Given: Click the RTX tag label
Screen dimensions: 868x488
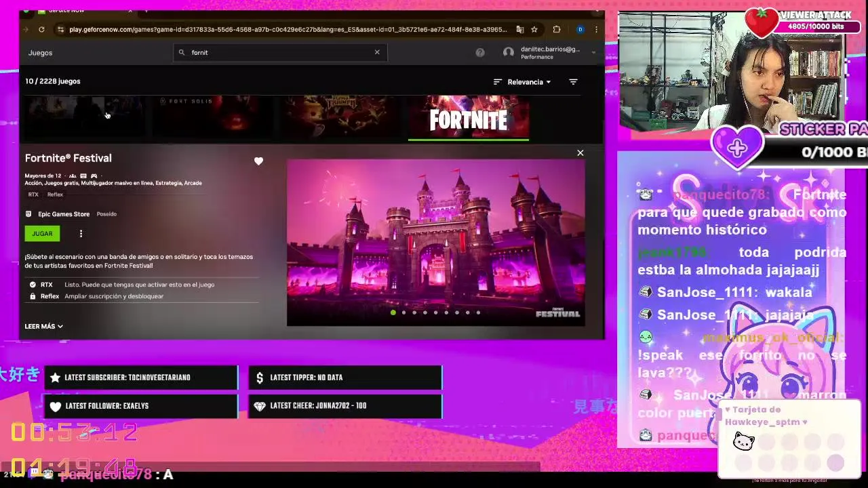Looking at the screenshot, I should [33, 195].
